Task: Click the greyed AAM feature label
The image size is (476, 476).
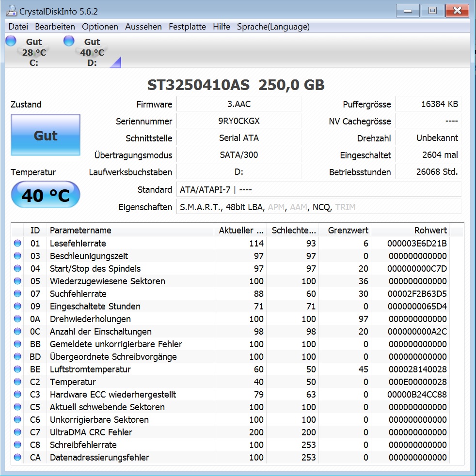Action: [x=299, y=207]
